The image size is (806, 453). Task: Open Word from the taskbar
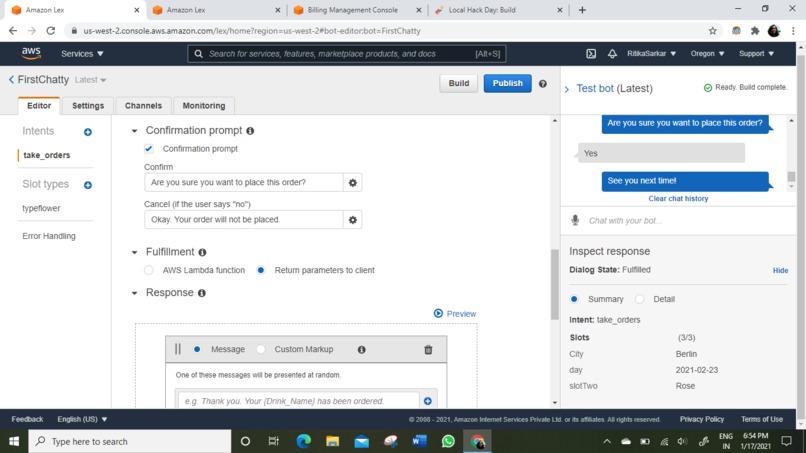[x=419, y=441]
